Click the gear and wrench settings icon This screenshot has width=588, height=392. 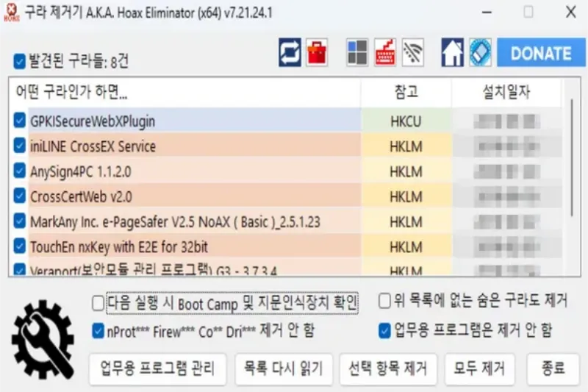(x=43, y=340)
